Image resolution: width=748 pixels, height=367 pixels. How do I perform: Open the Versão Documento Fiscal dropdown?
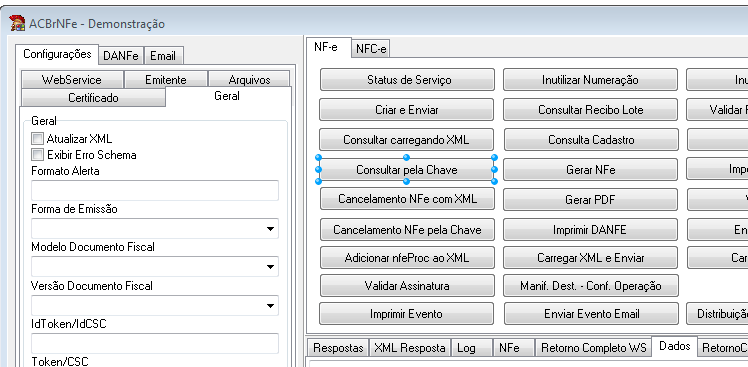[x=155, y=305]
